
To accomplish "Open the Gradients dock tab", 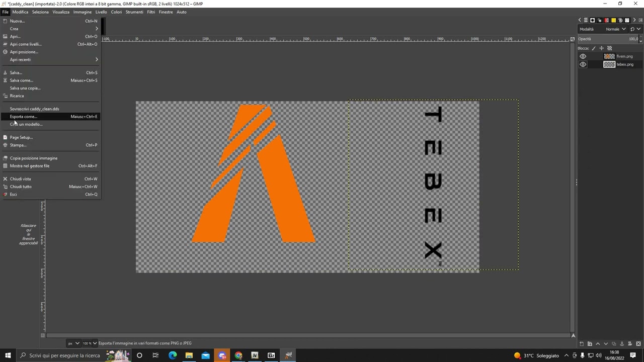I will coord(606,20).
